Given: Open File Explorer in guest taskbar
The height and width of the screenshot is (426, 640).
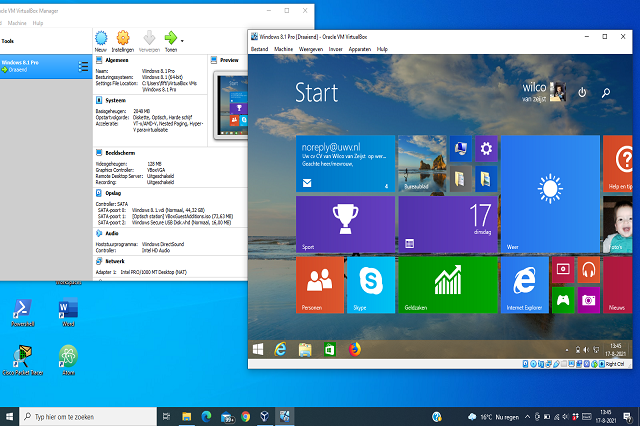Looking at the screenshot, I should coord(305,350).
